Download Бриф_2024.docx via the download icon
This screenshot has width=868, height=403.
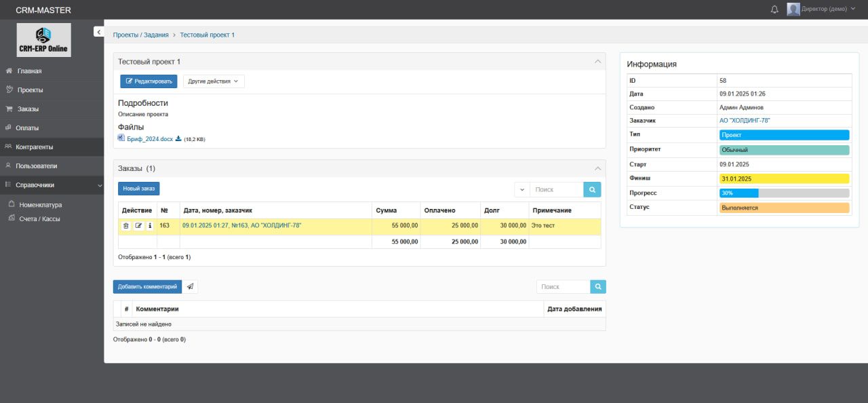tap(178, 139)
